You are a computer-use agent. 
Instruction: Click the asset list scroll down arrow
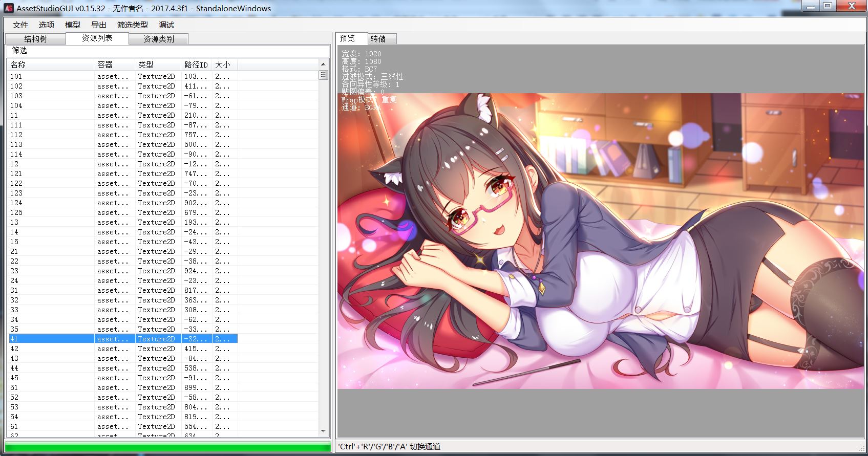pos(323,431)
